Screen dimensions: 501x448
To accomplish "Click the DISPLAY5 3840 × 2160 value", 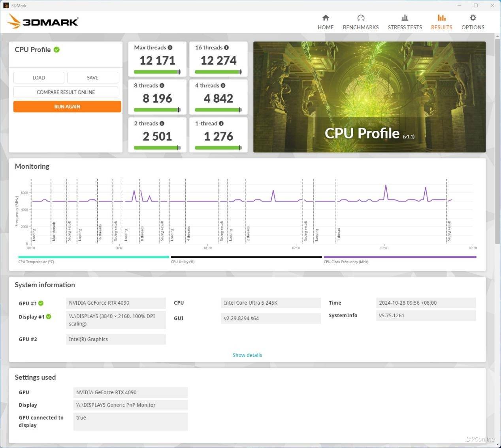I will coord(116,320).
